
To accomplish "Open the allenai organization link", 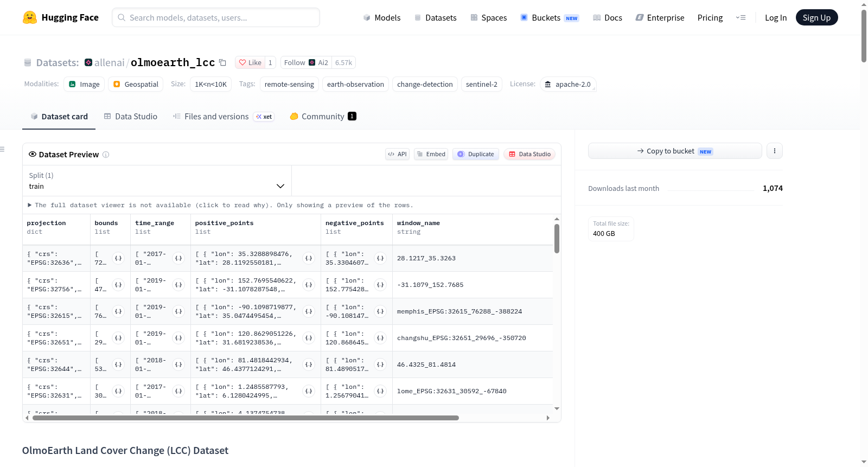I will (110, 62).
